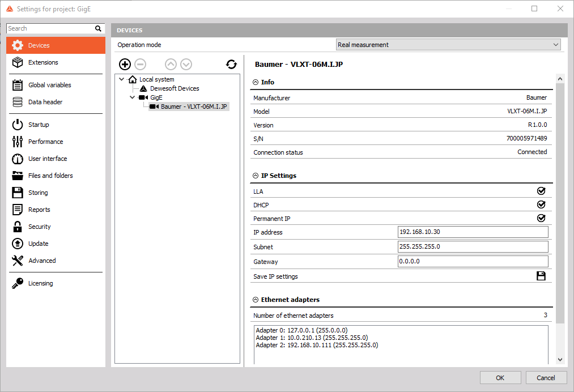Toggle the DHCP checkbox
574x392 pixels.
point(541,204)
